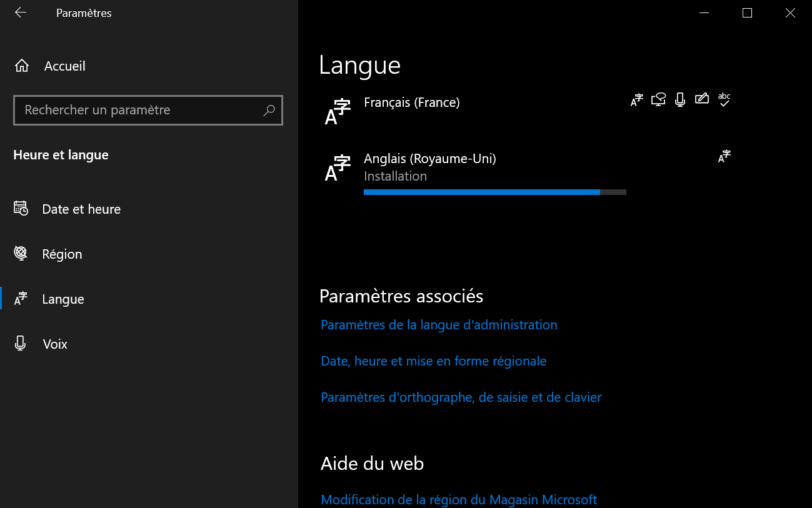Select Anglais (Royaume-Uni) being installed

pyautogui.click(x=430, y=159)
